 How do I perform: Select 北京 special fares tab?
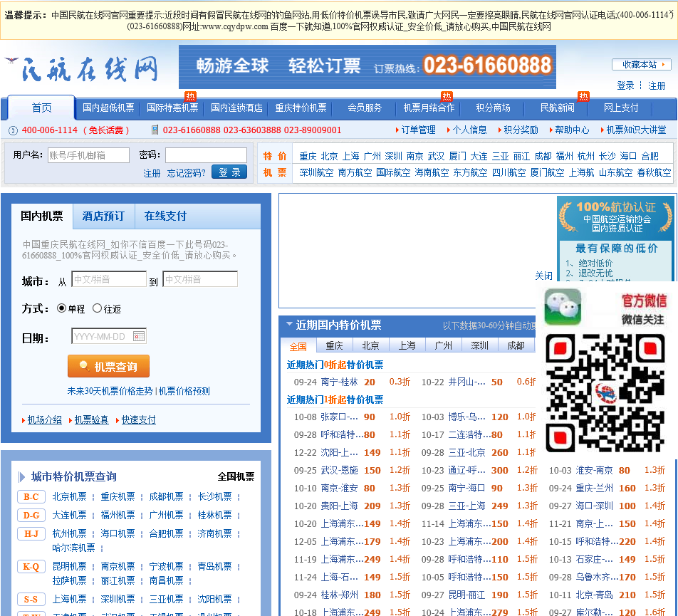point(370,345)
